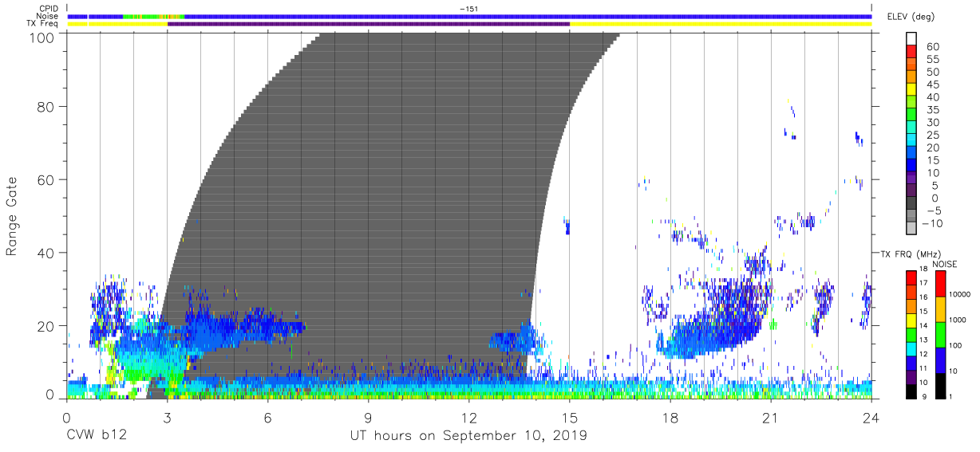Click the 'ELEV (deg)' legend title

[910, 17]
